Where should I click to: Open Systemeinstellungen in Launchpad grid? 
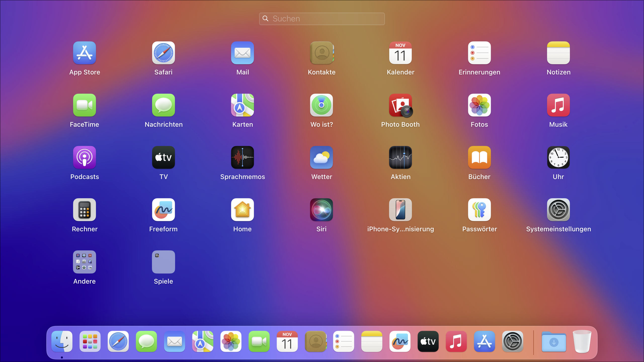(x=558, y=210)
